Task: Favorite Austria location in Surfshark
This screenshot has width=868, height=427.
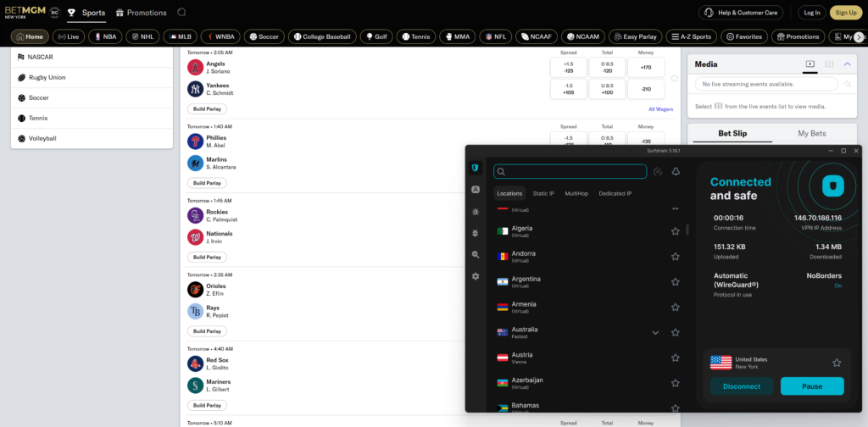Action: [x=676, y=358]
